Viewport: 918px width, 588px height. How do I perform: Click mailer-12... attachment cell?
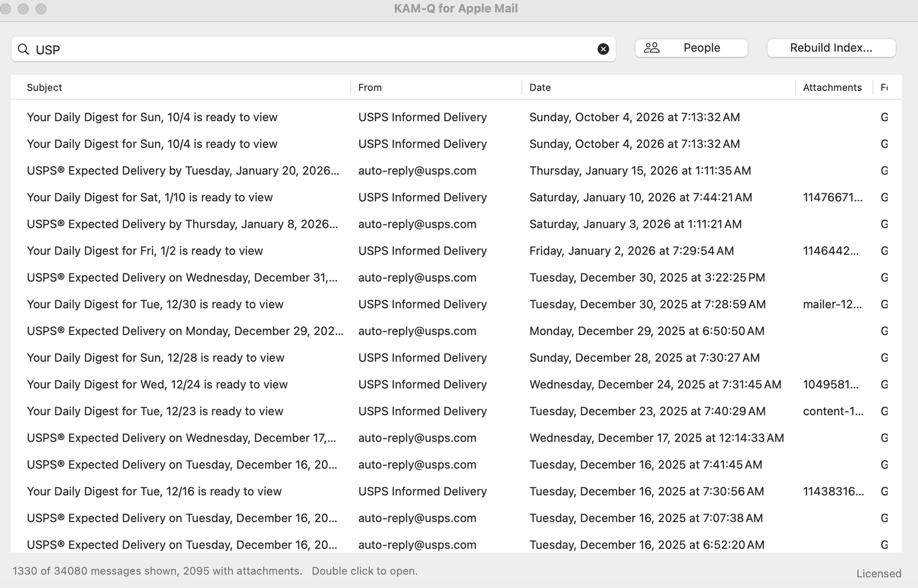[832, 304]
